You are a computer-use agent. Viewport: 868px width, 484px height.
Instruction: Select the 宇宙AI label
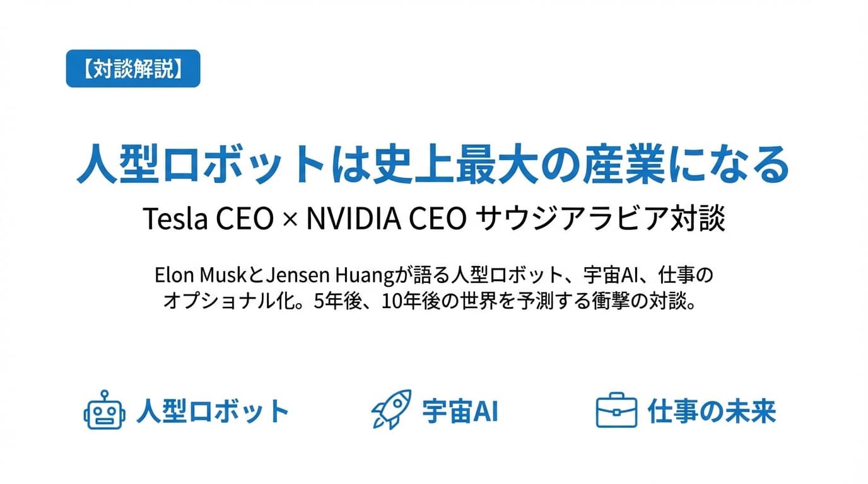point(460,412)
